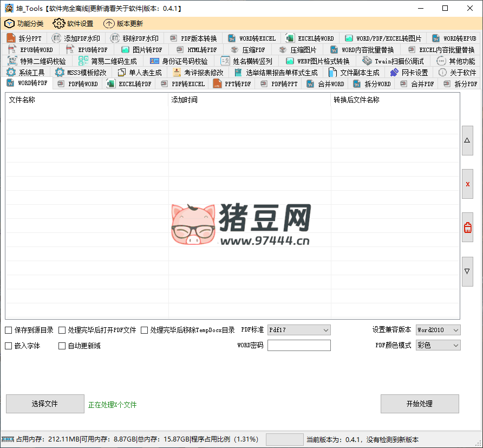Select the 简易二维码生成 tab icon
483x448 pixels.
83,61
